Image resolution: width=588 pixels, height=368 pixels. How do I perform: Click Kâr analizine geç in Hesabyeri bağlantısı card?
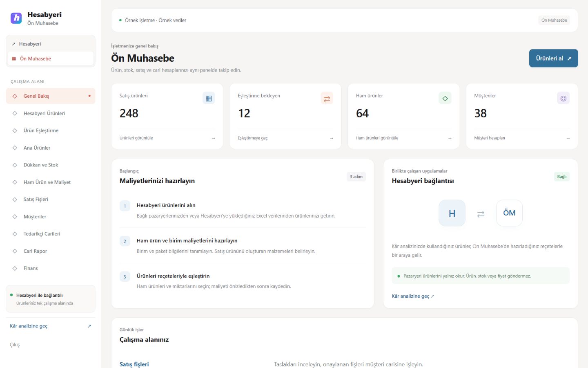point(413,296)
